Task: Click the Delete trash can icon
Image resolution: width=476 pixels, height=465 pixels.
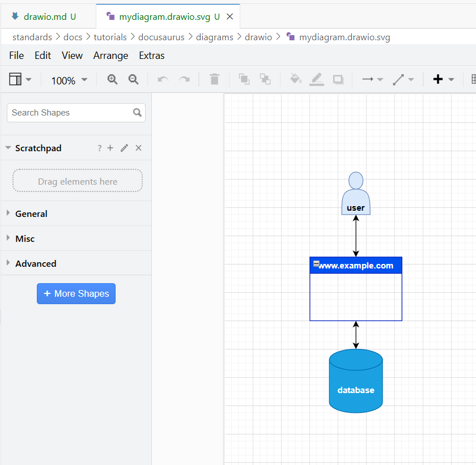Action: pyautogui.click(x=214, y=79)
